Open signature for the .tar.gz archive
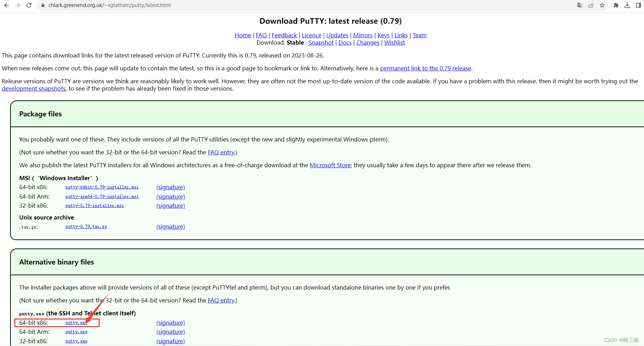This screenshot has width=644, height=346. 171,226
